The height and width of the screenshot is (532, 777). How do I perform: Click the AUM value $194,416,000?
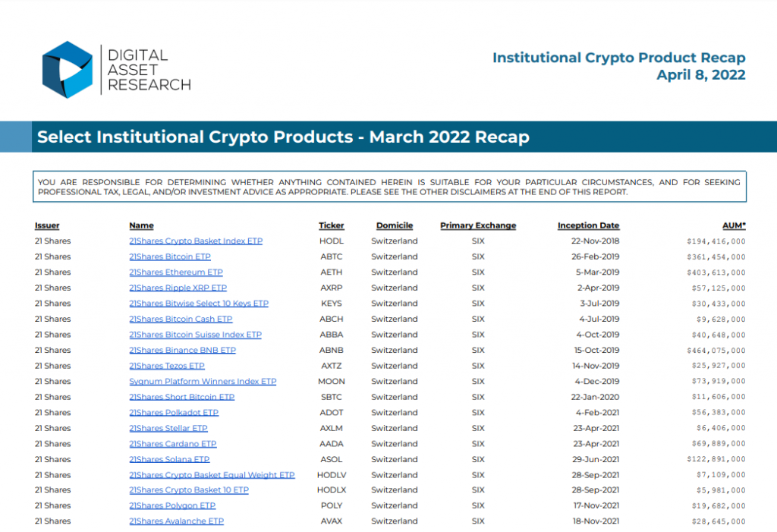716,241
